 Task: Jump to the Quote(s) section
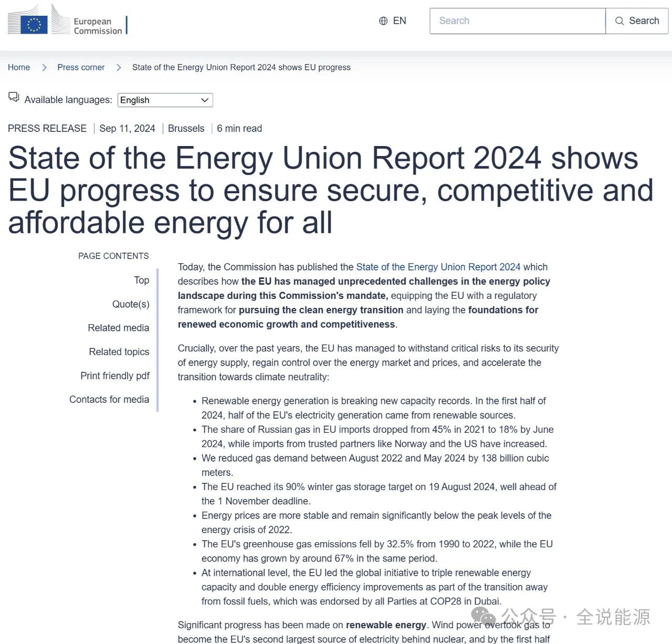(x=131, y=304)
